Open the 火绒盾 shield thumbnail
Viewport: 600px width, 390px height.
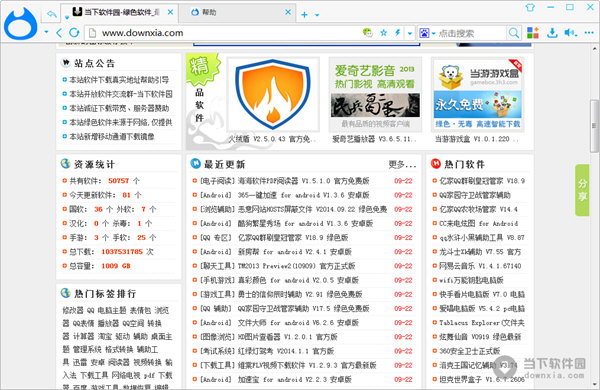coord(273,94)
